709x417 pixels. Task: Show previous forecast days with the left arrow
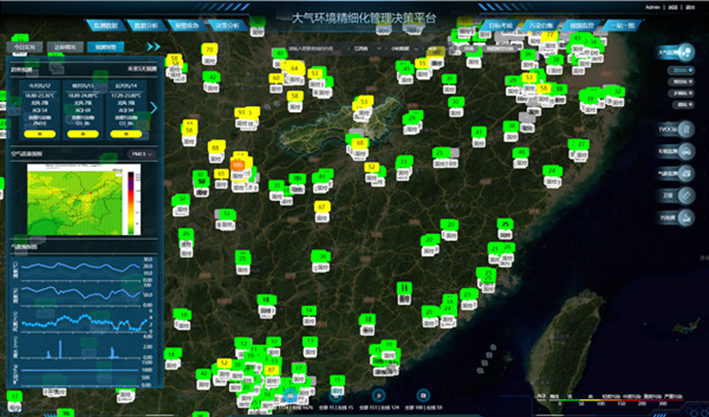coord(14,108)
